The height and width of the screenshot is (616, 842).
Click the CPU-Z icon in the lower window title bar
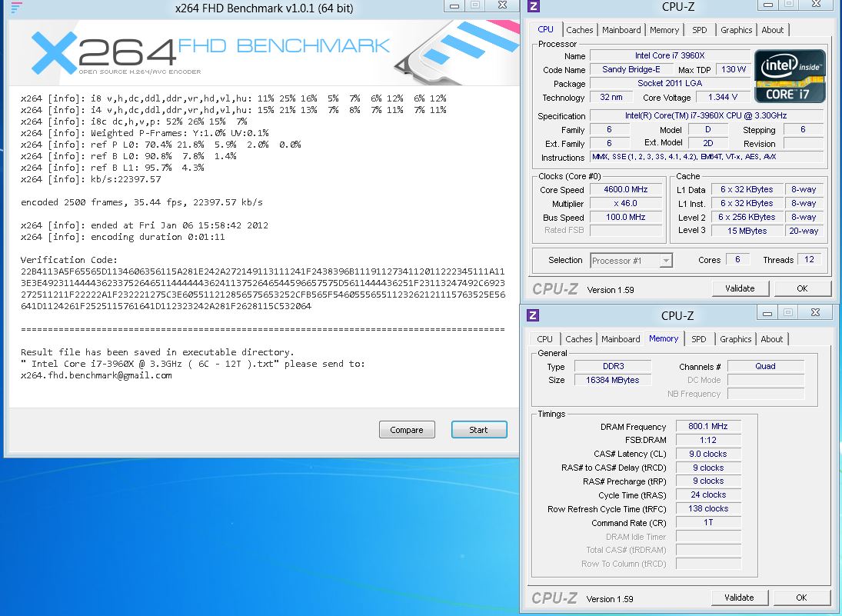(533, 315)
